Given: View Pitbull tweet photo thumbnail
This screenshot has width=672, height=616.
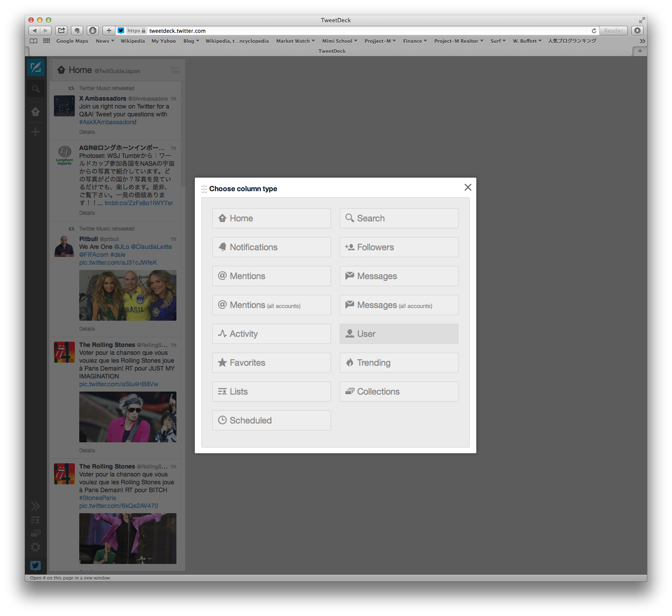Looking at the screenshot, I should point(128,295).
